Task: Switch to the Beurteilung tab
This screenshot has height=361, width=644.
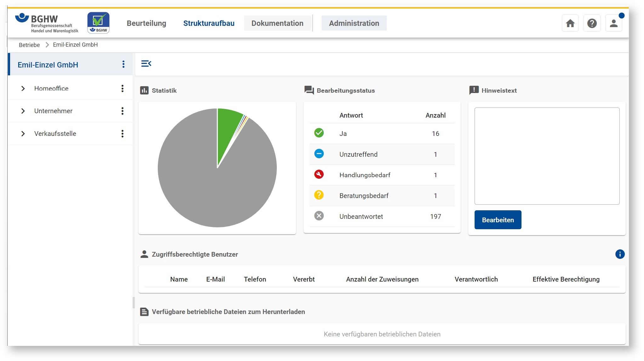Action: (146, 23)
